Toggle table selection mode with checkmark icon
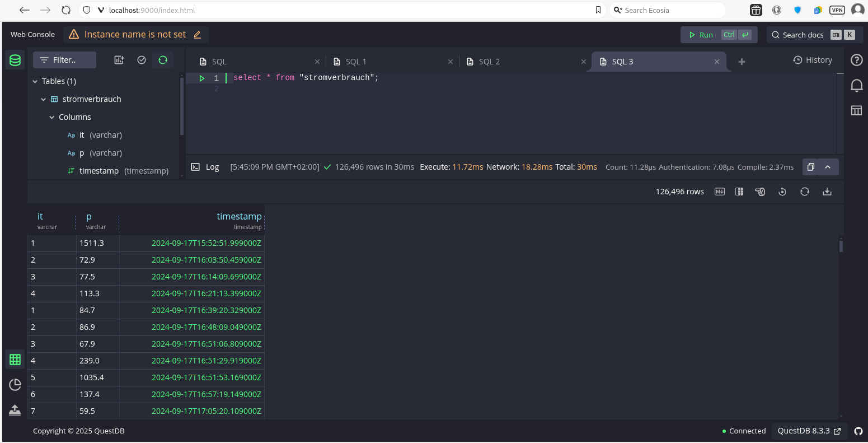The height and width of the screenshot is (443, 868). coord(142,60)
